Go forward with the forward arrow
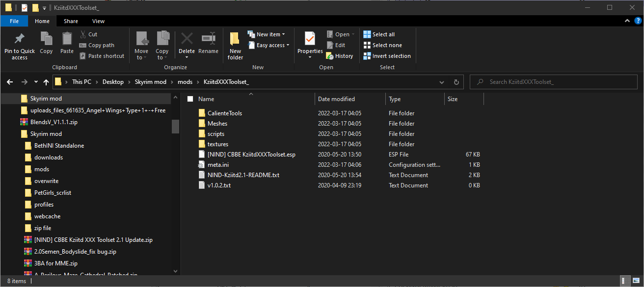Viewport: 644px width, 287px height. tap(24, 82)
